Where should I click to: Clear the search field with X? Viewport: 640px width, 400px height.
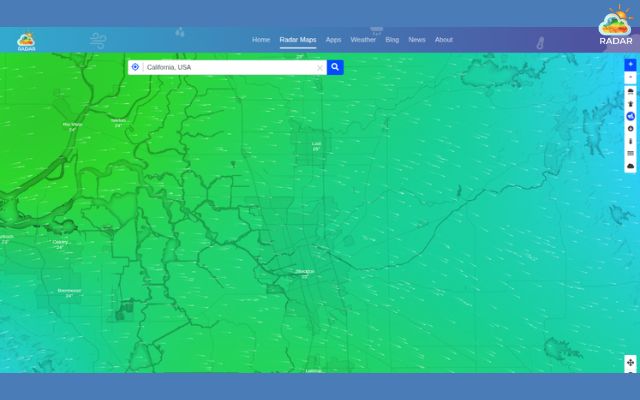coord(320,68)
